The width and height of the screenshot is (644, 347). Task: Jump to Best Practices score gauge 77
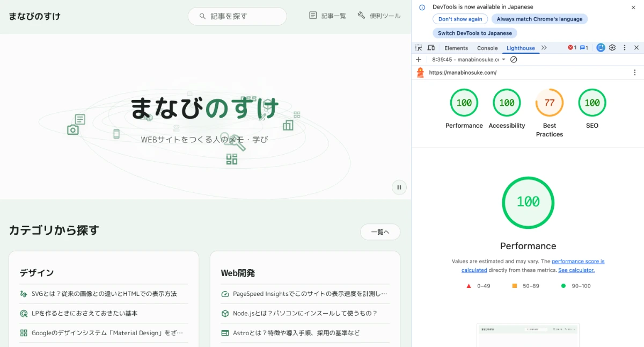click(550, 103)
